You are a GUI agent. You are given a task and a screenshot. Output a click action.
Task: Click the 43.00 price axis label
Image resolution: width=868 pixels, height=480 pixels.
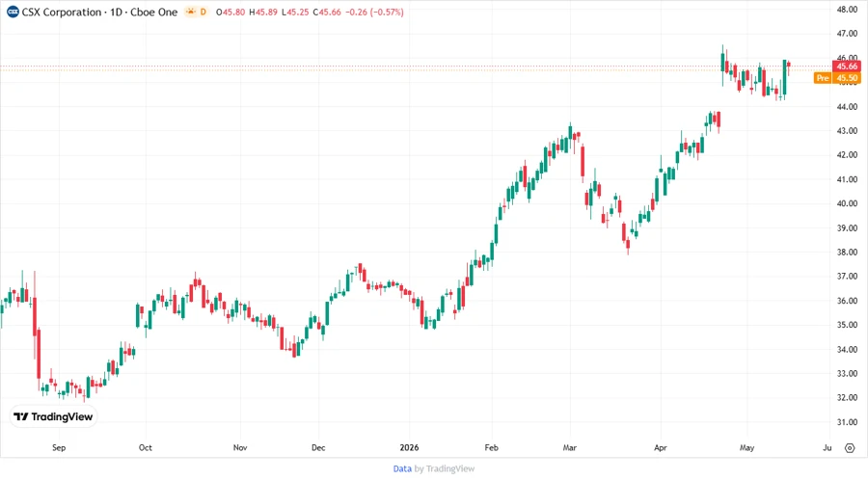coord(847,131)
